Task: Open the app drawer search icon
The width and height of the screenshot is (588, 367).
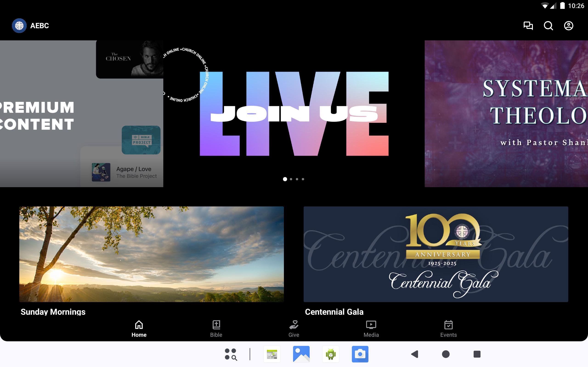Action: click(231, 354)
